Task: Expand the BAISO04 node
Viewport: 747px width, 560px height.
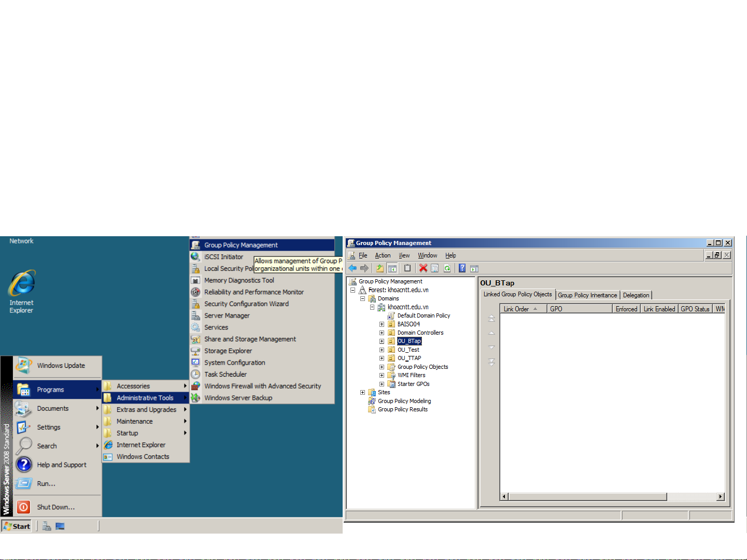Action: 382,324
